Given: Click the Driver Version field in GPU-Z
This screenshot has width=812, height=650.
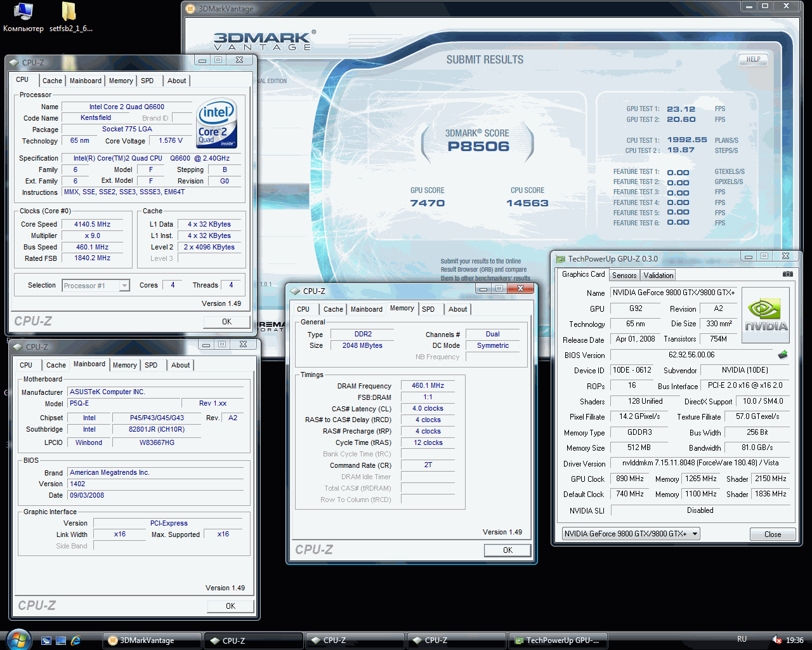Looking at the screenshot, I should coord(701,463).
